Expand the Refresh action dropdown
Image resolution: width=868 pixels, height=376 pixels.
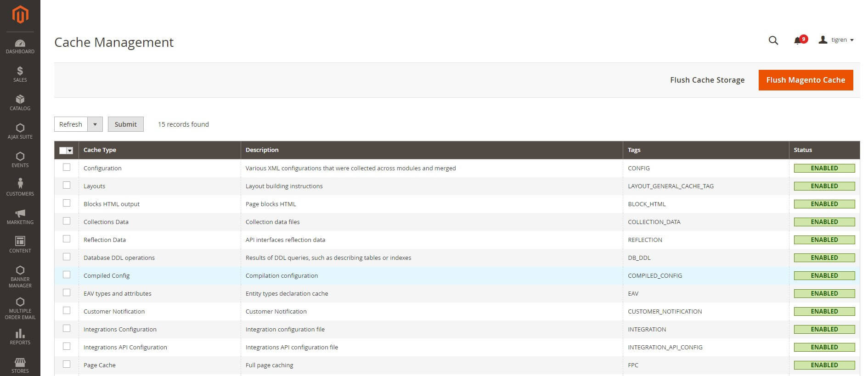click(95, 124)
